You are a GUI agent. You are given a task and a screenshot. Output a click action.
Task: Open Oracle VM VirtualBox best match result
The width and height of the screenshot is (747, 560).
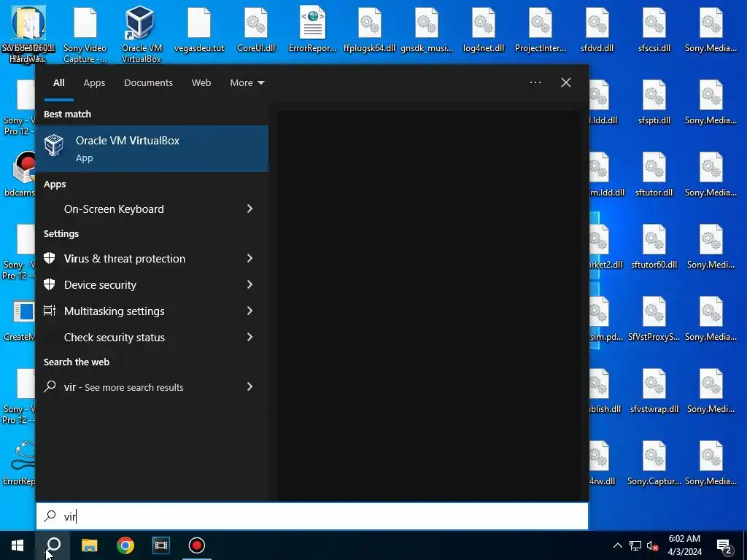[152, 149]
